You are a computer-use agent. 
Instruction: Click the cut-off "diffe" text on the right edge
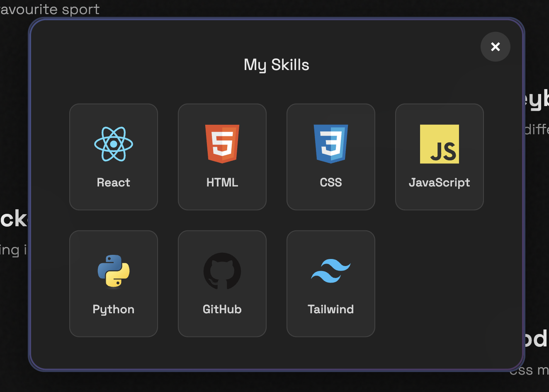pos(537,129)
